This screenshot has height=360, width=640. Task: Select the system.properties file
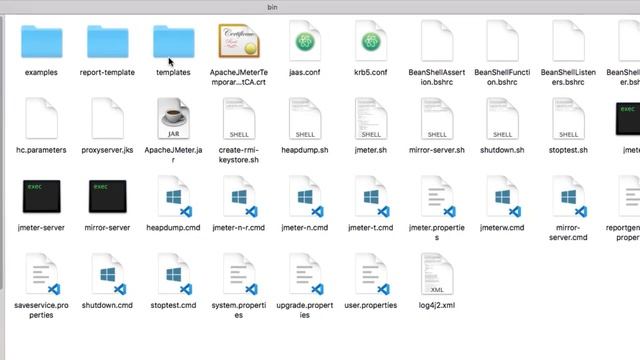click(240, 274)
